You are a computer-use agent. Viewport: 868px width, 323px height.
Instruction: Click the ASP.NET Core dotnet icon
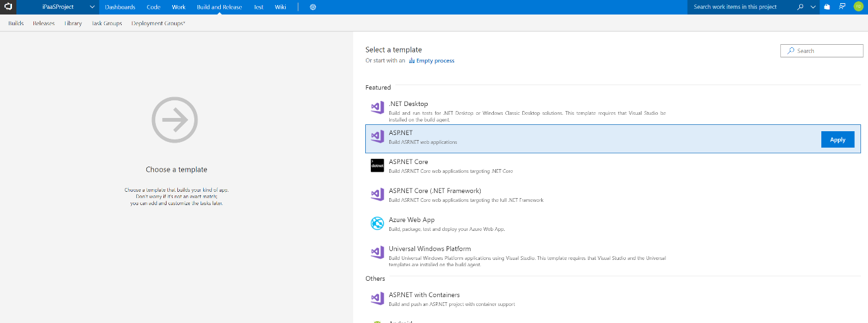pyautogui.click(x=377, y=165)
